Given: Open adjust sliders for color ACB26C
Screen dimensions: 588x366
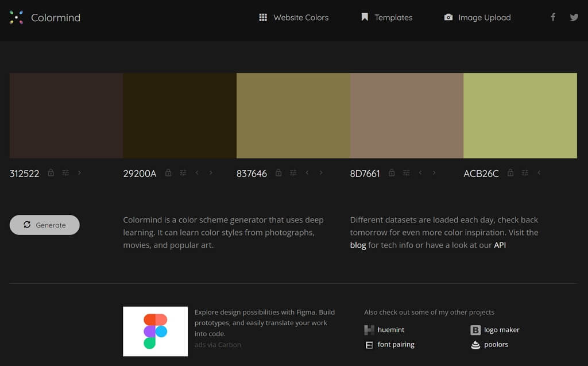Looking at the screenshot, I should pyautogui.click(x=525, y=173).
